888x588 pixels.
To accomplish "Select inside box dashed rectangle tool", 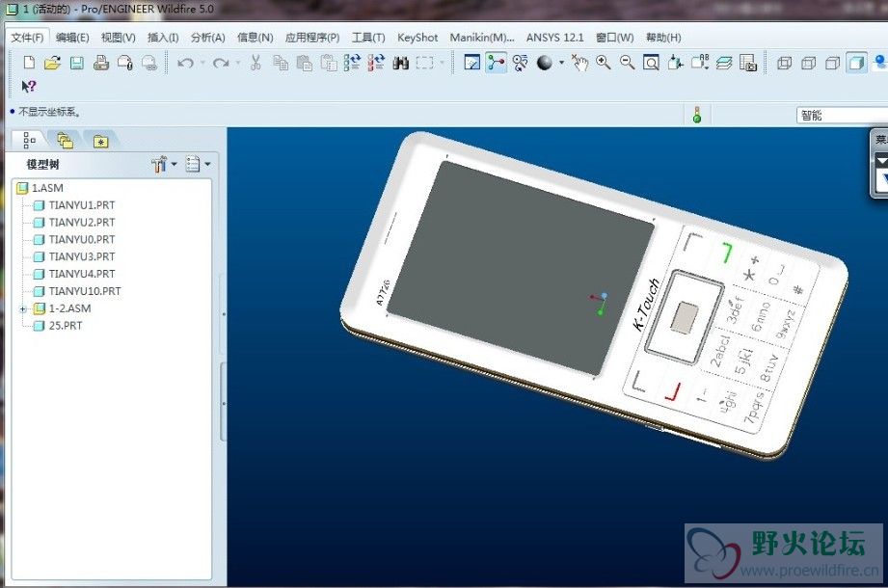I will pyautogui.click(x=425, y=63).
